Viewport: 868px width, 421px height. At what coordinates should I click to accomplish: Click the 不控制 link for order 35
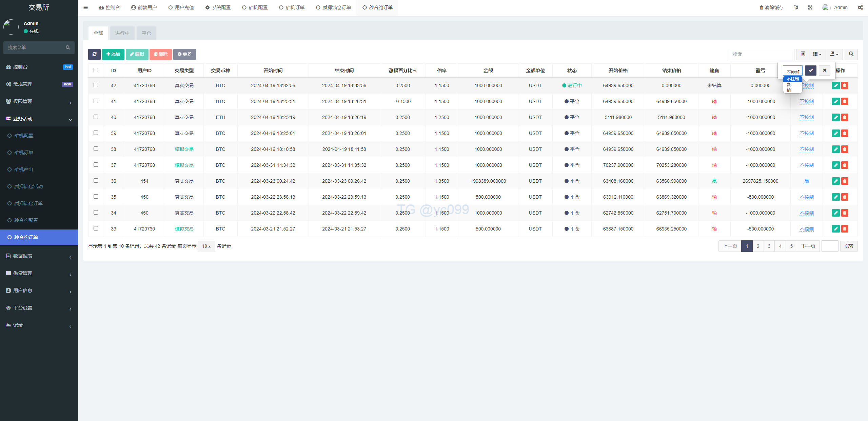806,197
